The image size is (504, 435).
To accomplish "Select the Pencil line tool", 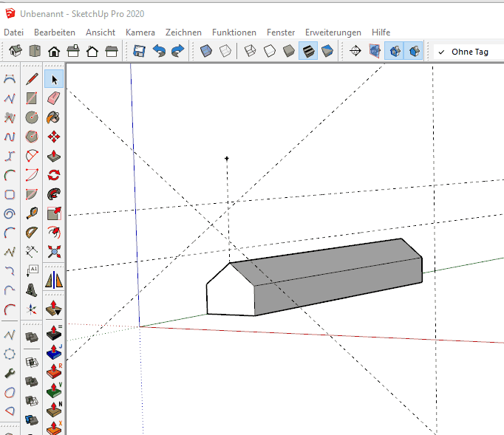I will [32, 79].
